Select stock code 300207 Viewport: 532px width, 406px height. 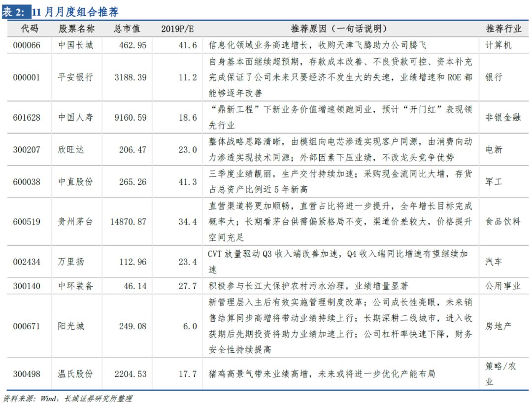click(x=27, y=150)
